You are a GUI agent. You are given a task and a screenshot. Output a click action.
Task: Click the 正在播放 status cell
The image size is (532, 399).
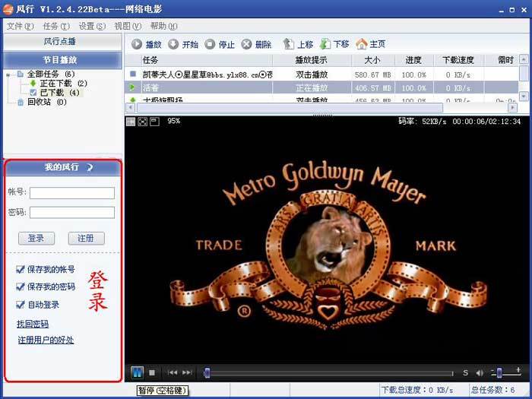[x=312, y=88]
